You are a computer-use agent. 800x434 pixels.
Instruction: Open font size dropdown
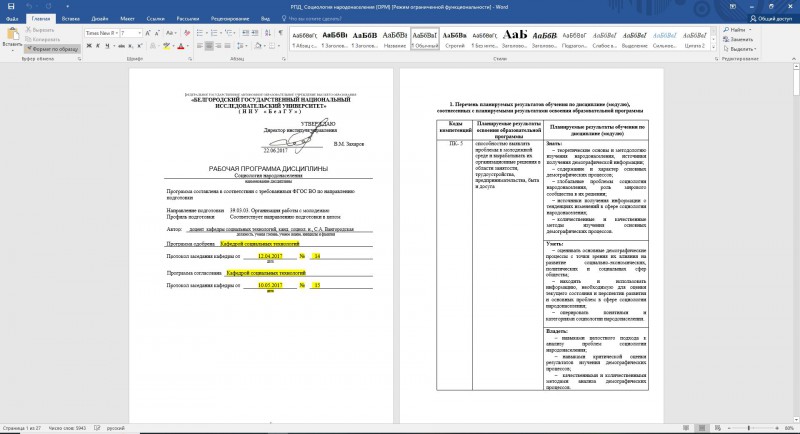point(140,33)
